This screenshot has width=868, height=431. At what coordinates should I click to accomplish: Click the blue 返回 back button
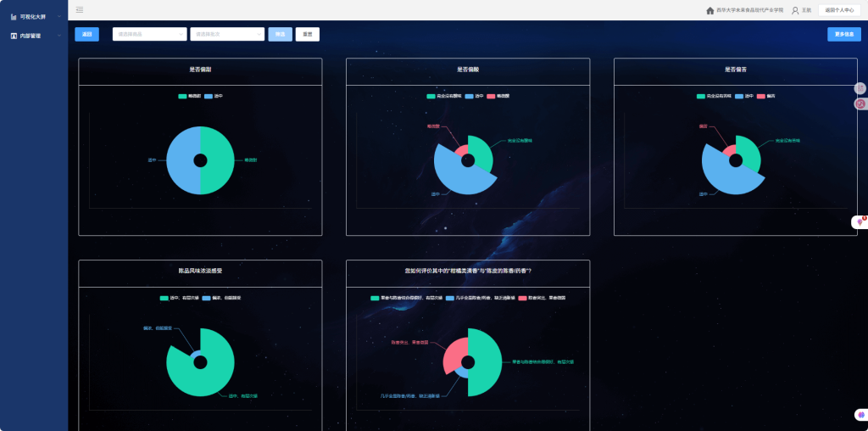pyautogui.click(x=86, y=34)
